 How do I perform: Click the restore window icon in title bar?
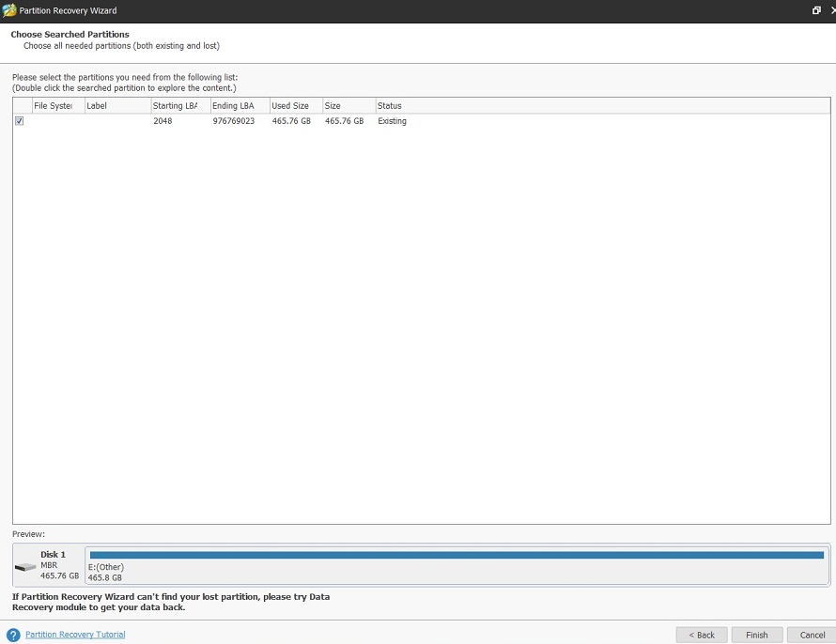pyautogui.click(x=816, y=10)
